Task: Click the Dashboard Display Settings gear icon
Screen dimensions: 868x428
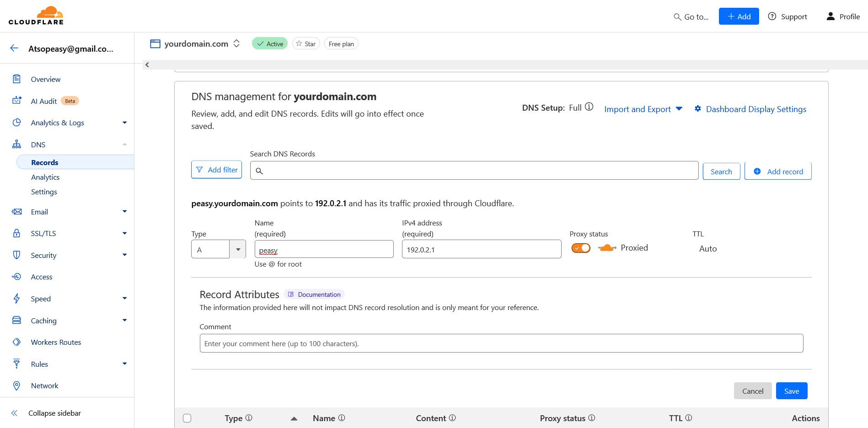Action: coord(697,109)
